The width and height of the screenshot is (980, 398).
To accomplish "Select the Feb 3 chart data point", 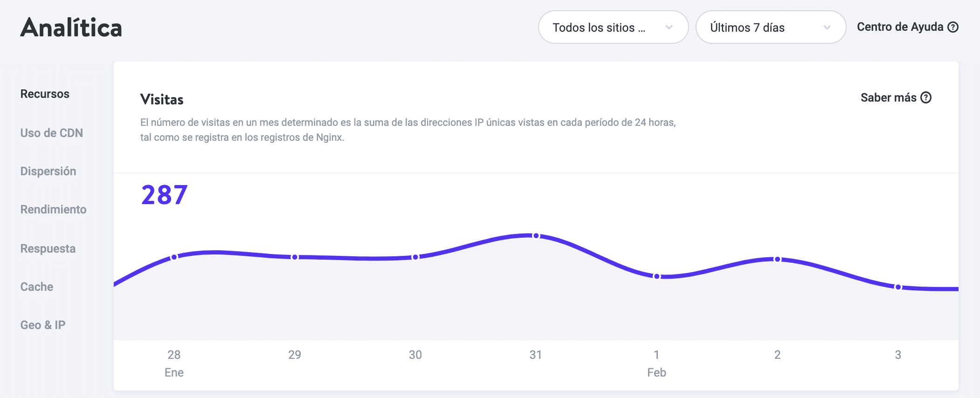I will click(898, 287).
